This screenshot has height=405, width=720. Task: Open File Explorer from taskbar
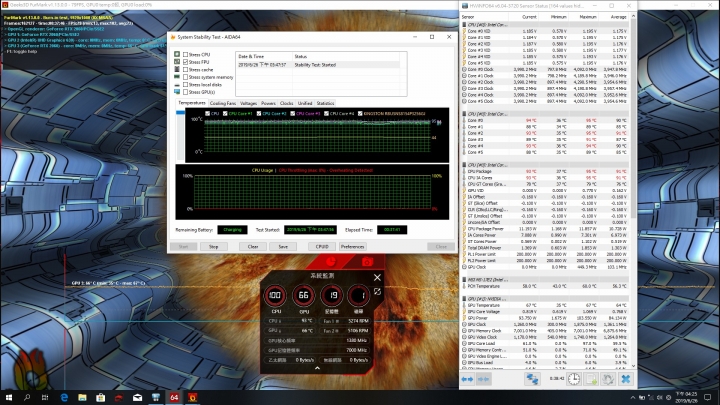[x=82, y=397]
